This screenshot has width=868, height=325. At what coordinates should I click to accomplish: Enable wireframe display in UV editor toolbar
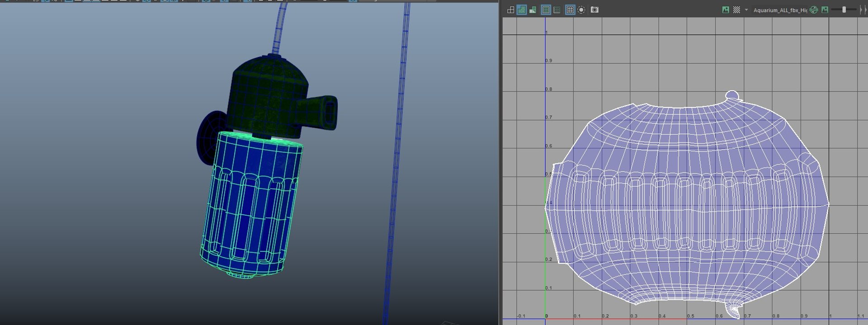(510, 9)
